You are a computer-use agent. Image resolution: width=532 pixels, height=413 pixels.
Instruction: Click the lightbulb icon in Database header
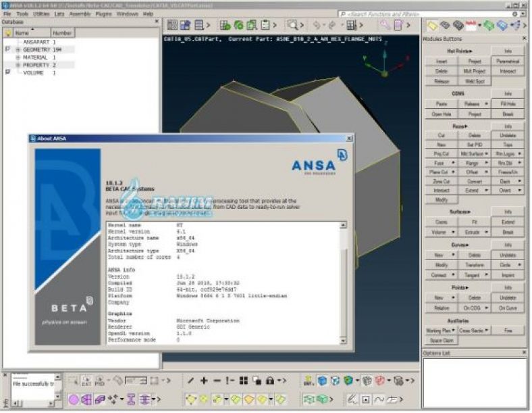8,33
